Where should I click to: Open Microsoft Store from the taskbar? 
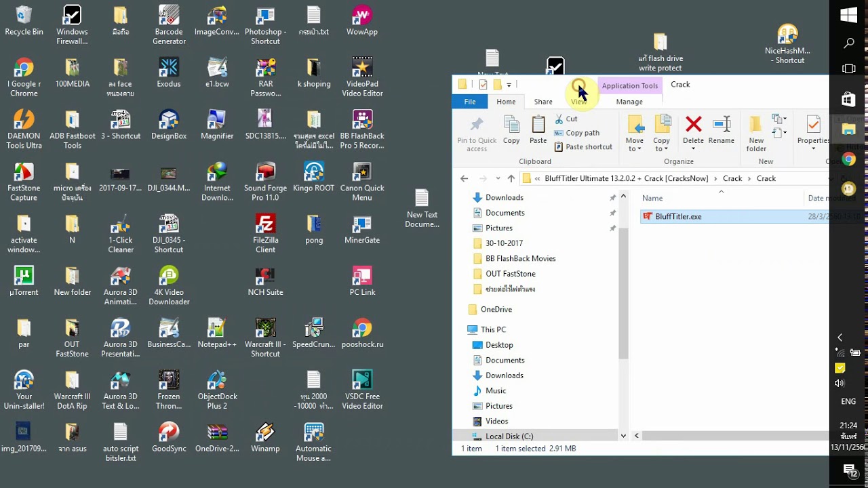coord(848,100)
